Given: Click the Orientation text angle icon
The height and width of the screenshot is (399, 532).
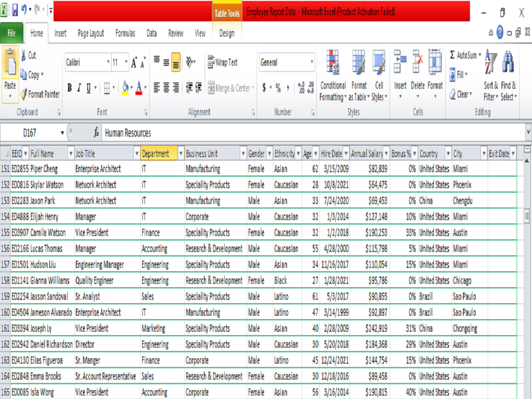Looking at the screenshot, I should [x=189, y=62].
